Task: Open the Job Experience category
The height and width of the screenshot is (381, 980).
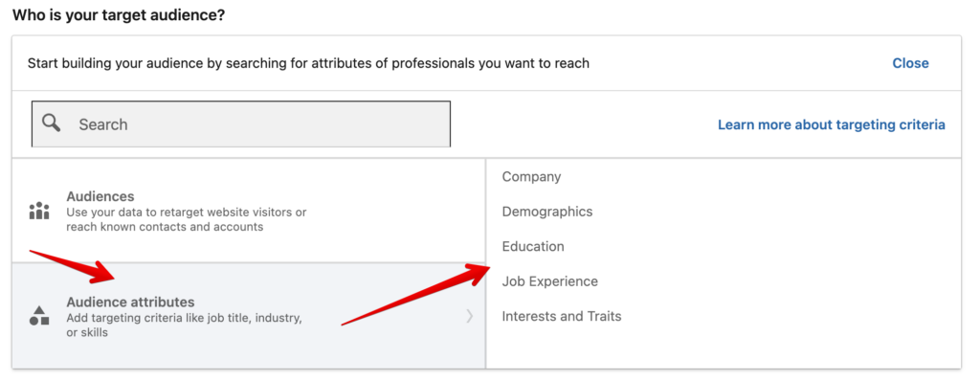Action: [549, 281]
